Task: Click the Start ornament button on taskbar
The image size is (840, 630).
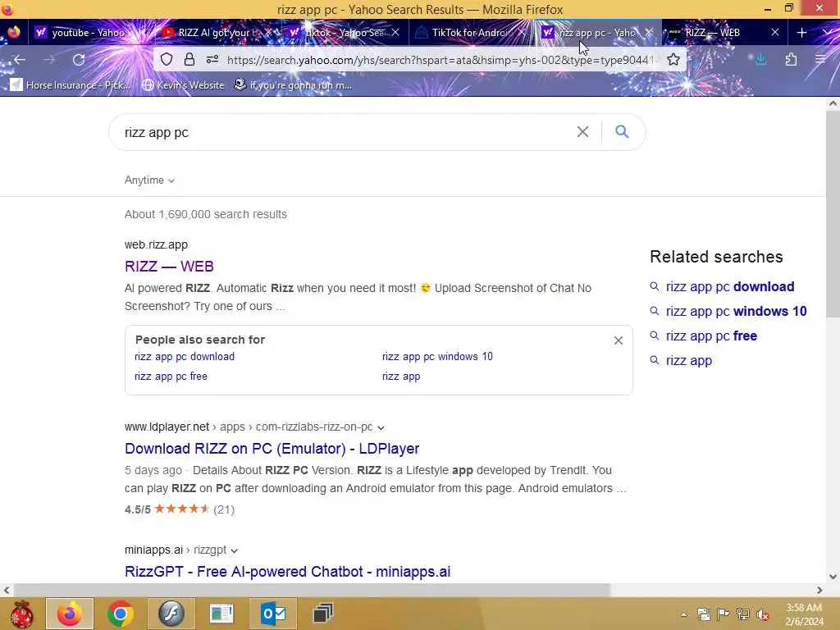Action: point(22,614)
